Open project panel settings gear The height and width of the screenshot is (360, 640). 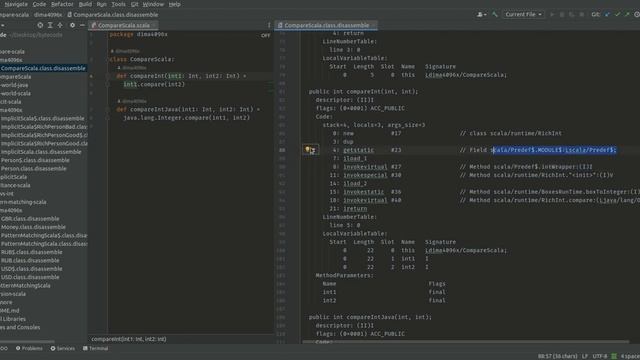coord(72,25)
